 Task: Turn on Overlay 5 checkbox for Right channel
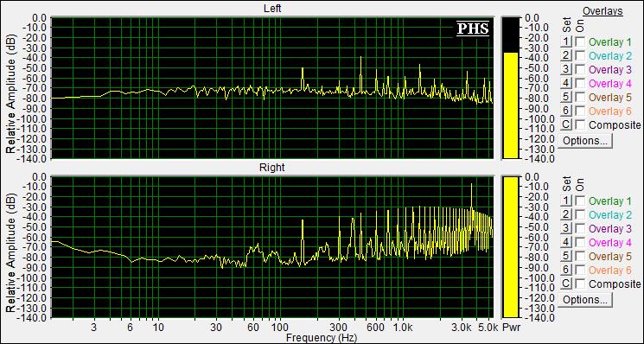[580, 256]
